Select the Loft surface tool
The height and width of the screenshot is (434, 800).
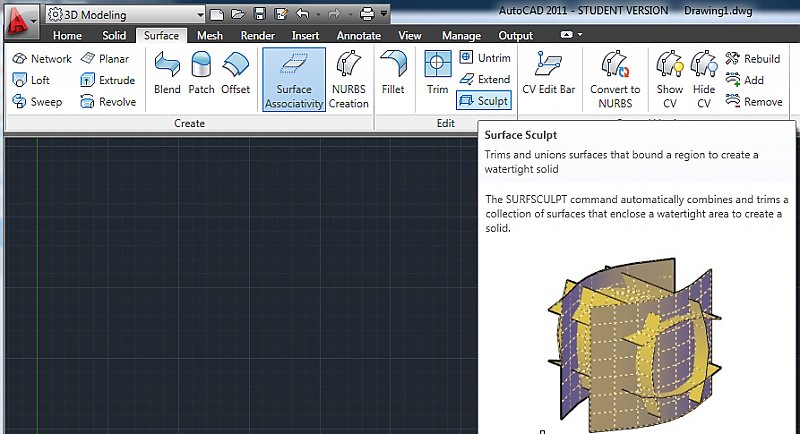(31, 80)
